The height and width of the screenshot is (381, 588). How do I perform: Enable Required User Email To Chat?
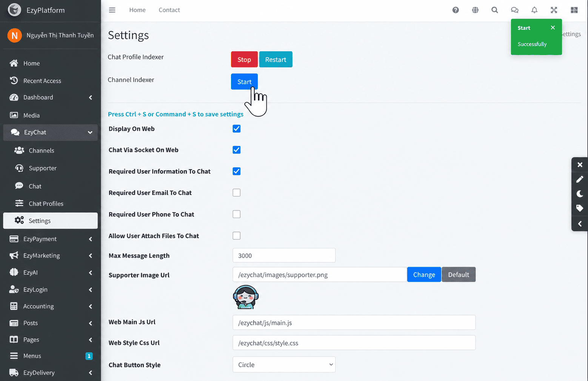(237, 193)
